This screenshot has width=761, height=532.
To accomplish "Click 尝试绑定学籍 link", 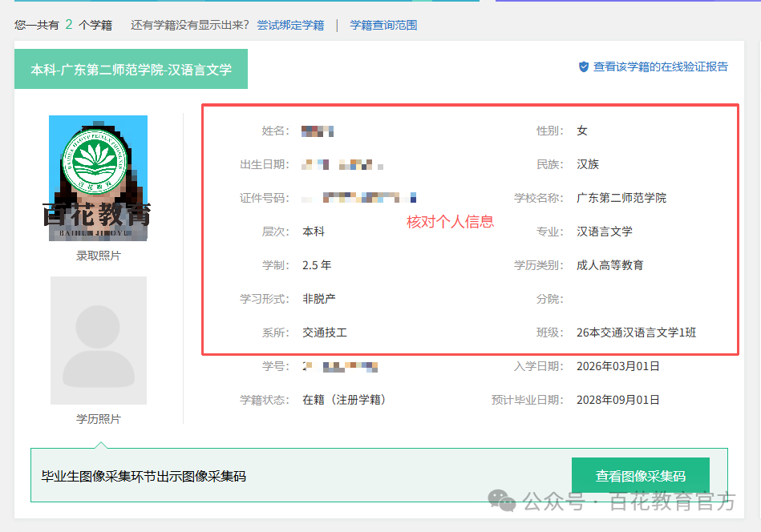I will tap(291, 25).
